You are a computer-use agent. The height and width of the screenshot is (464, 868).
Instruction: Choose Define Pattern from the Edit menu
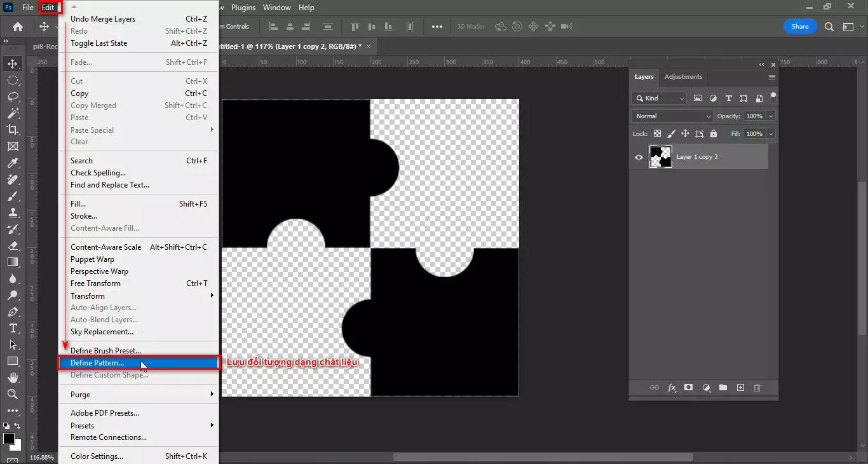point(95,362)
